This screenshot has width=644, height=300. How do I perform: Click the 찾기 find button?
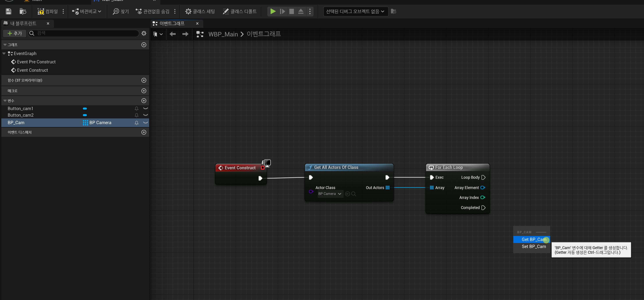coord(121,11)
